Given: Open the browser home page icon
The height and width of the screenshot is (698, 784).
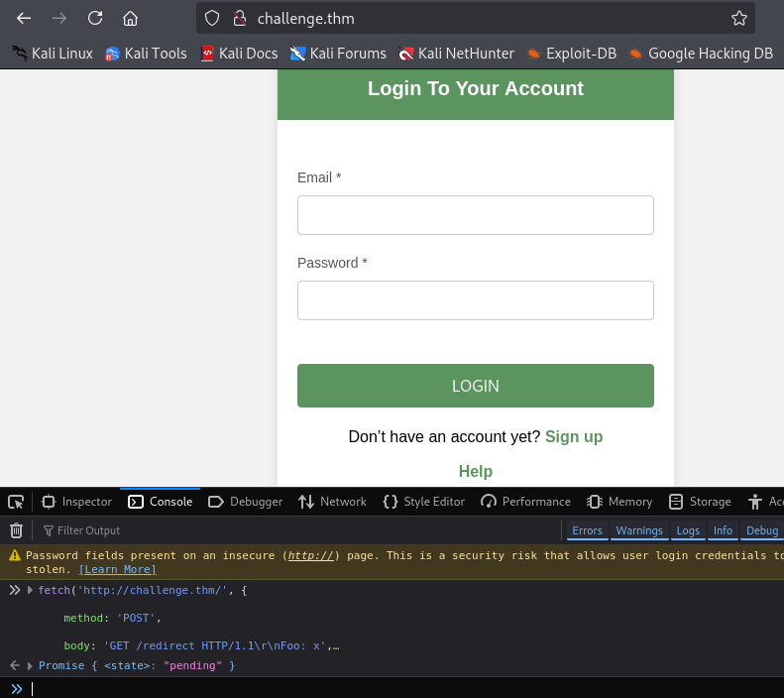Looking at the screenshot, I should (x=131, y=19).
